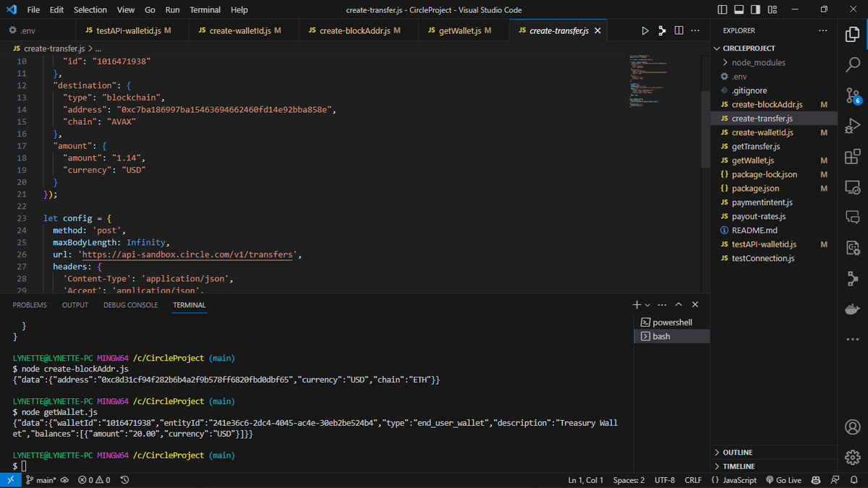Open the File menu
868x488 pixels.
33,10
